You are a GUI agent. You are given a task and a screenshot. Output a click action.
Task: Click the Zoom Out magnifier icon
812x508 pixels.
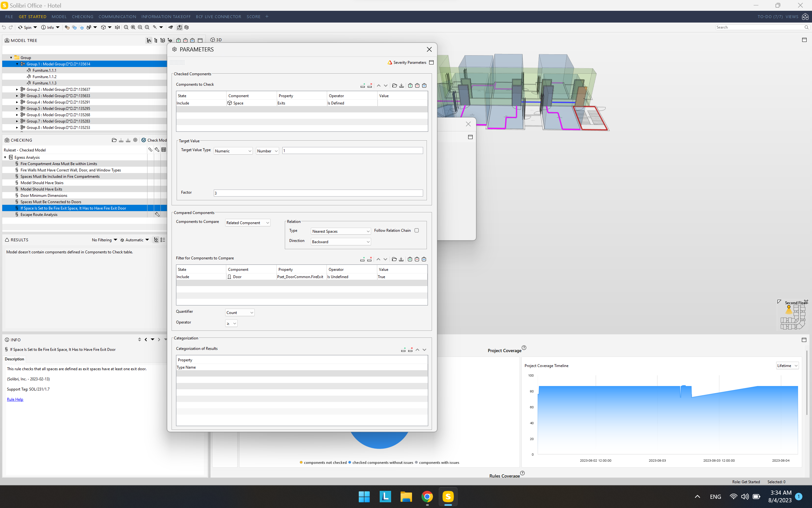click(140, 27)
